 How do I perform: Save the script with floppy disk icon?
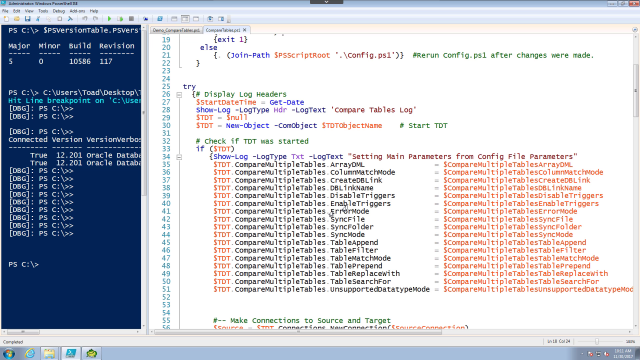(x=28, y=19)
